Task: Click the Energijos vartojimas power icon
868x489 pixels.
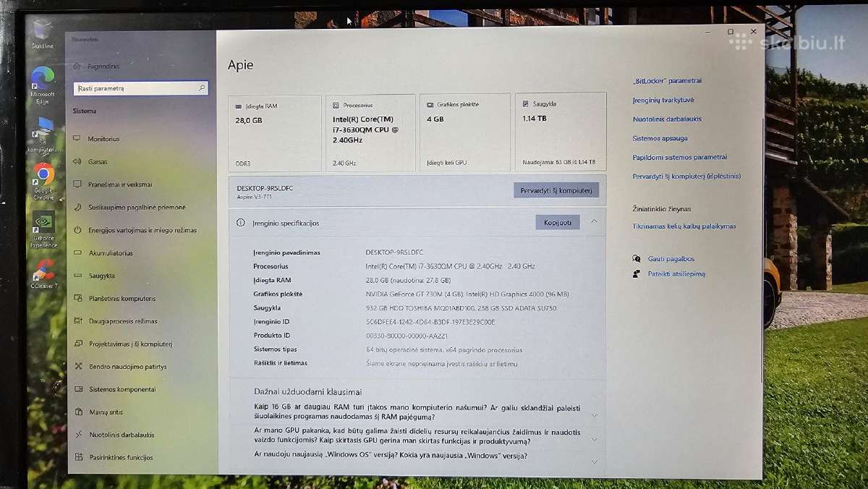Action: (78, 230)
